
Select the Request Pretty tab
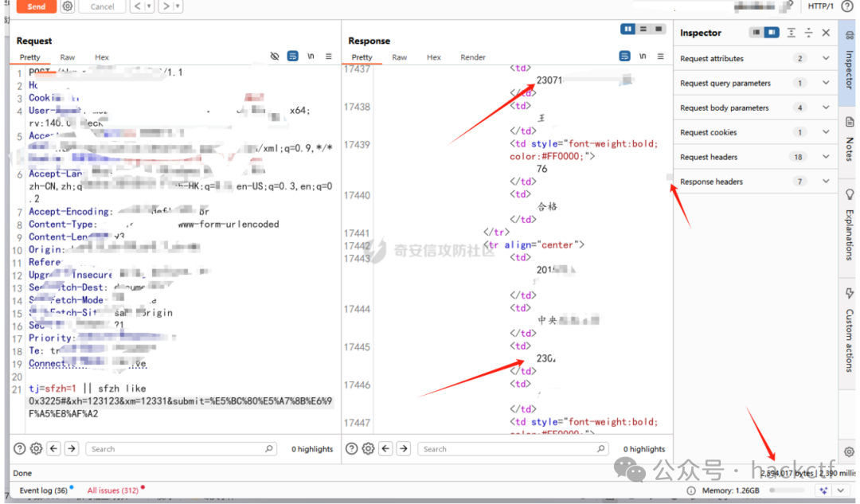(x=30, y=57)
